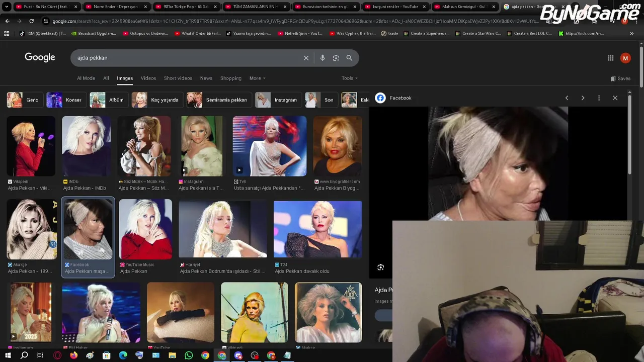Go to previous image in preview panel

pyautogui.click(x=567, y=98)
